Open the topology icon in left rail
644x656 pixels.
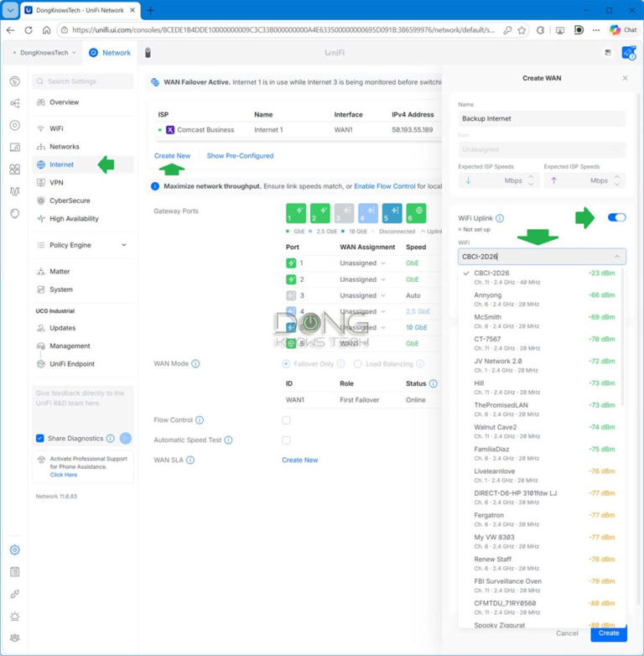(14, 103)
